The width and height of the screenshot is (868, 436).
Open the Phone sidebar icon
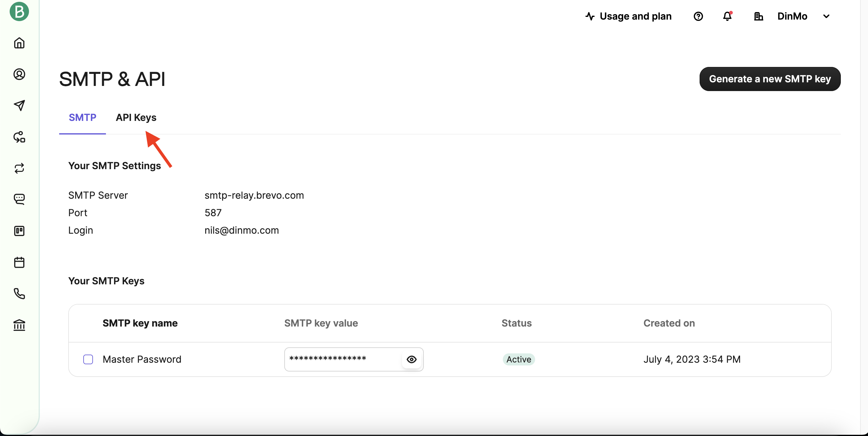tap(19, 294)
